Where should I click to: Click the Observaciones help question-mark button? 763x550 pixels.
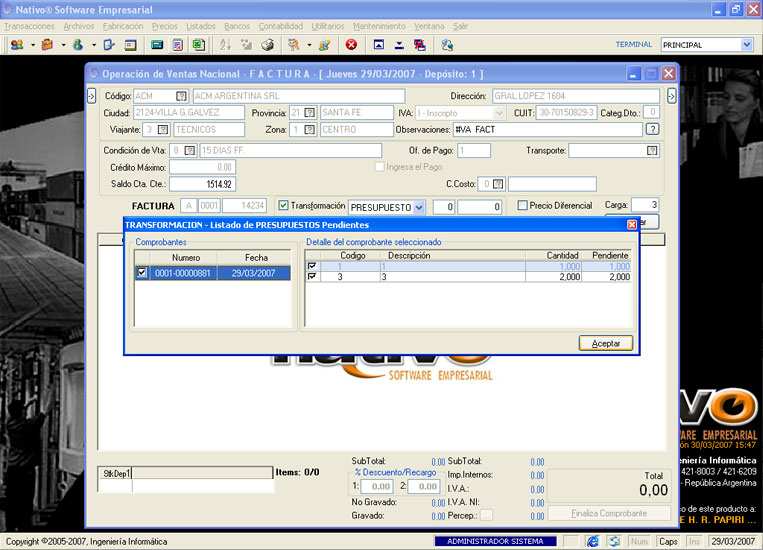[652, 129]
